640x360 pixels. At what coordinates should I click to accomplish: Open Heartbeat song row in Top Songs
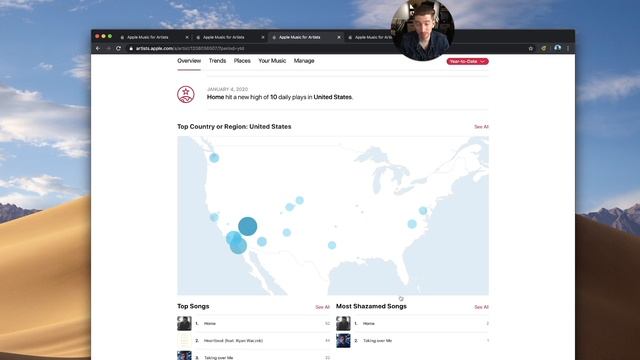click(x=253, y=340)
